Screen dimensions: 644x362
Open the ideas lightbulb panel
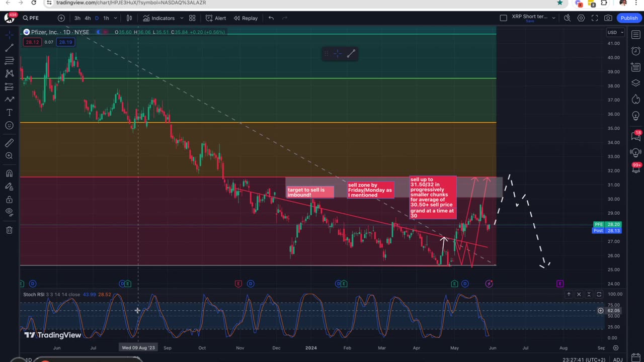click(636, 115)
